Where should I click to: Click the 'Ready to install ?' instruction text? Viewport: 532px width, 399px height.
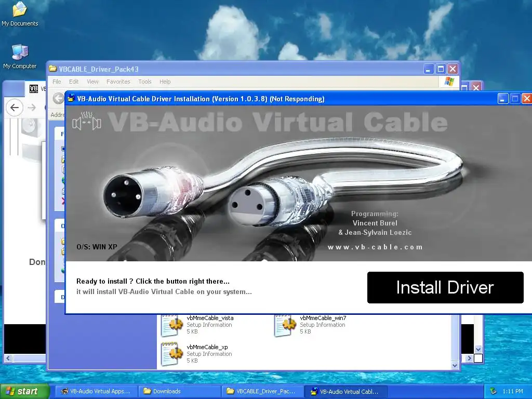coord(153,281)
